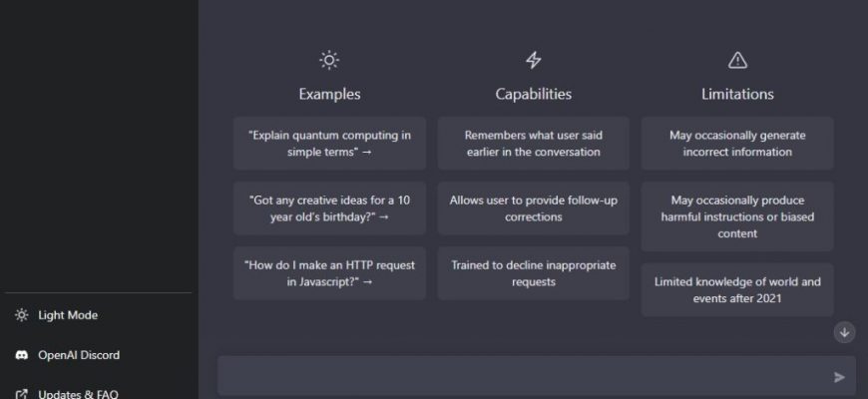Click the lightning bolt Capabilities icon
This screenshot has height=399, width=868.
pyautogui.click(x=533, y=60)
